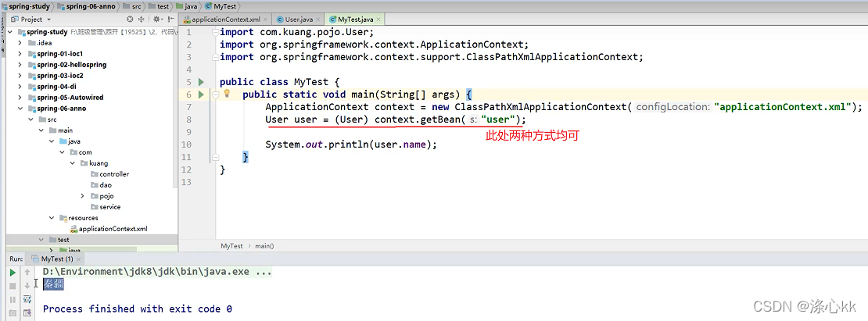
Task: Click the yellow lightbulb intention icon on line 6
Action: click(x=227, y=94)
